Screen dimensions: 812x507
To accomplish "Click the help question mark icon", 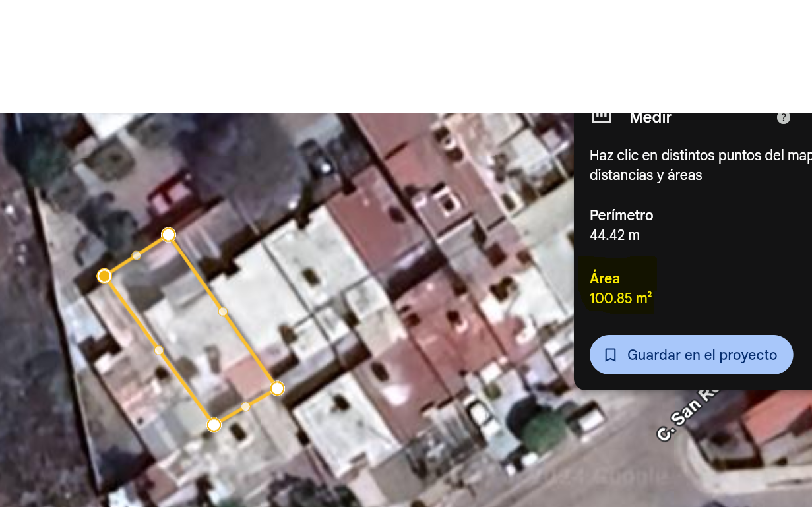I will pos(783,118).
